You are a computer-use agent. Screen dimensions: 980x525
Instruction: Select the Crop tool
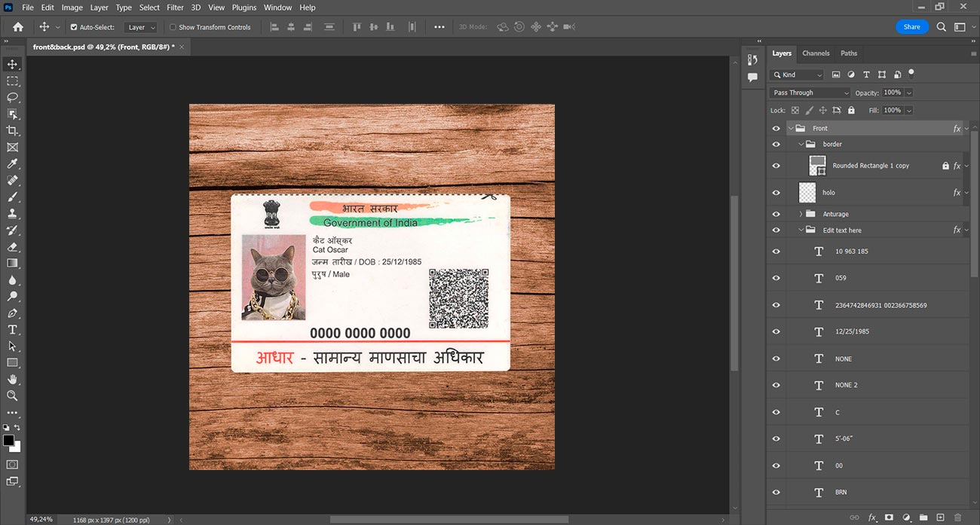(12, 130)
